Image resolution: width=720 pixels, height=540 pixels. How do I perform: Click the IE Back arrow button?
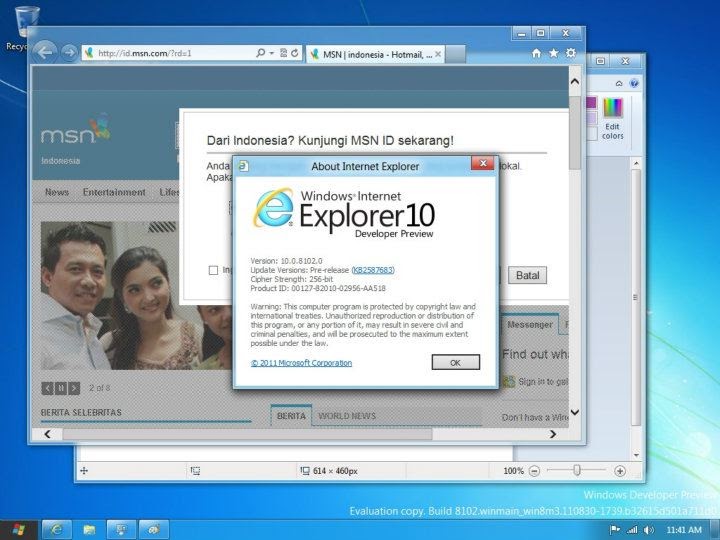(x=45, y=52)
